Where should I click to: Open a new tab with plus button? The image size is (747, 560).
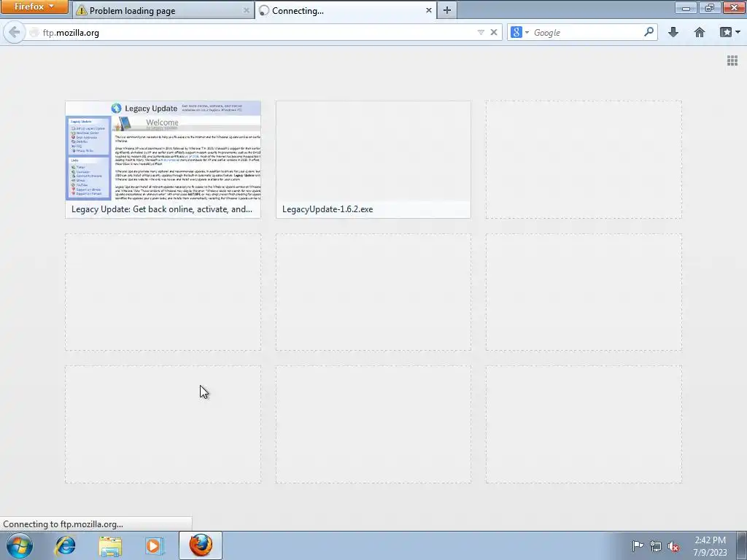click(x=447, y=10)
